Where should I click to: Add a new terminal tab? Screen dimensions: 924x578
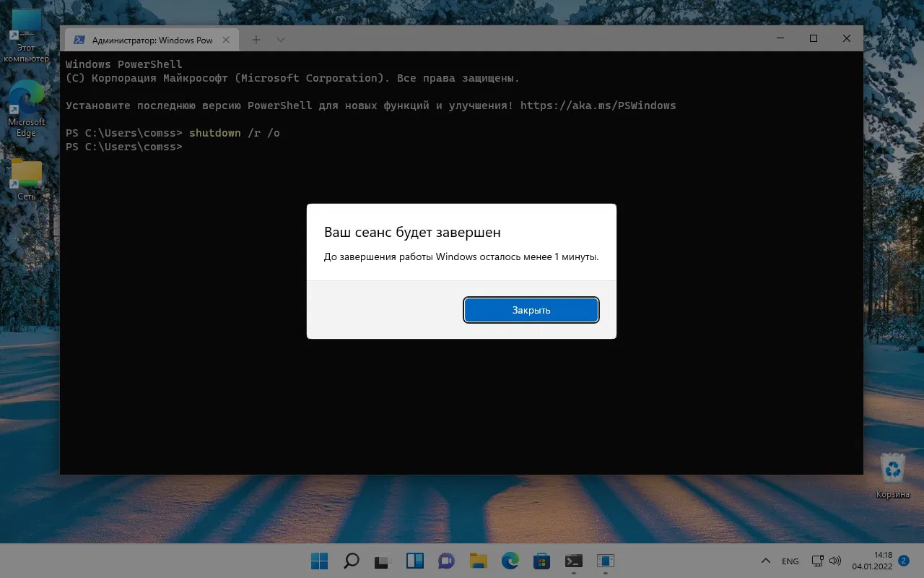point(256,40)
